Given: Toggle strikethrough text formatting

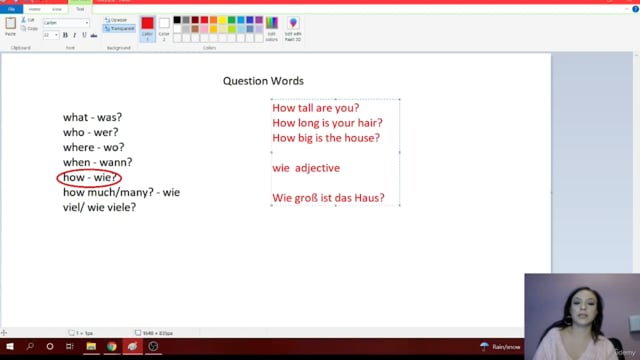Looking at the screenshot, I should [94, 35].
